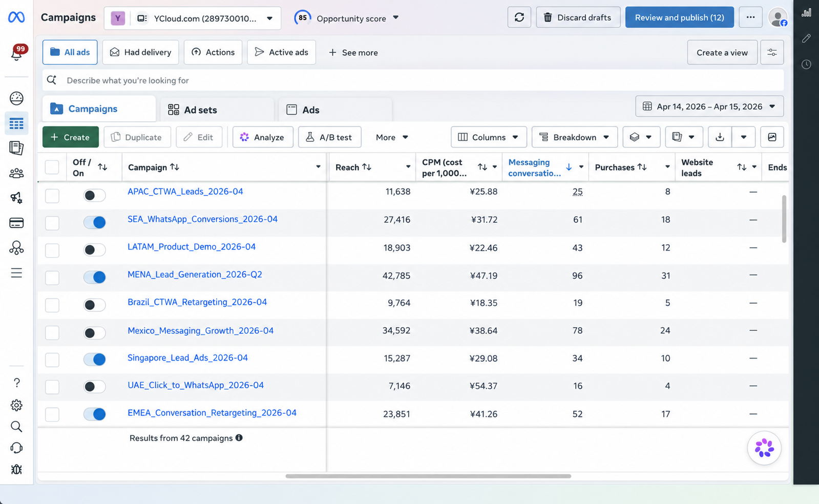Viewport: 819px width, 504px height.
Task: Open the Apr 14 – Apr 15, 2026 date range picker
Action: (x=709, y=107)
